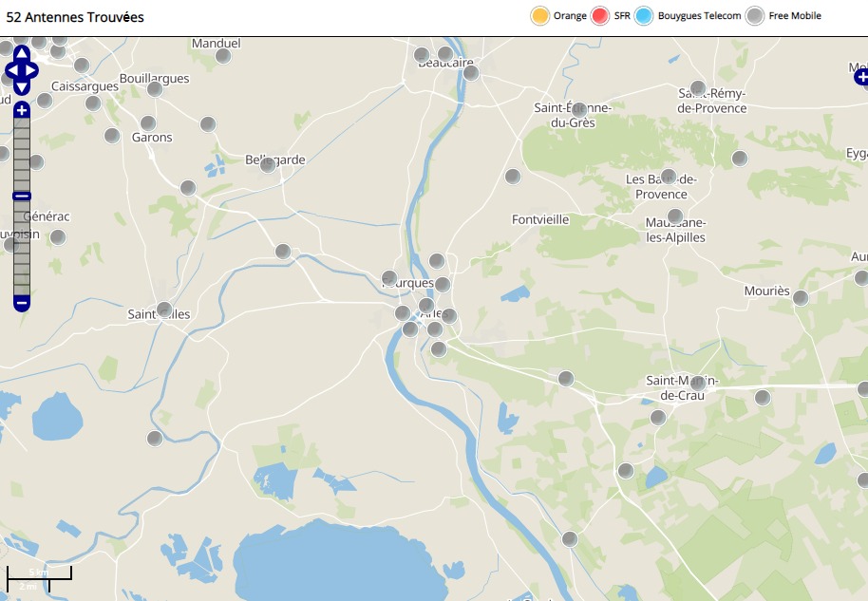Click the antenna marker at Bellegarde
The width and height of the screenshot is (868, 601).
[x=268, y=165]
